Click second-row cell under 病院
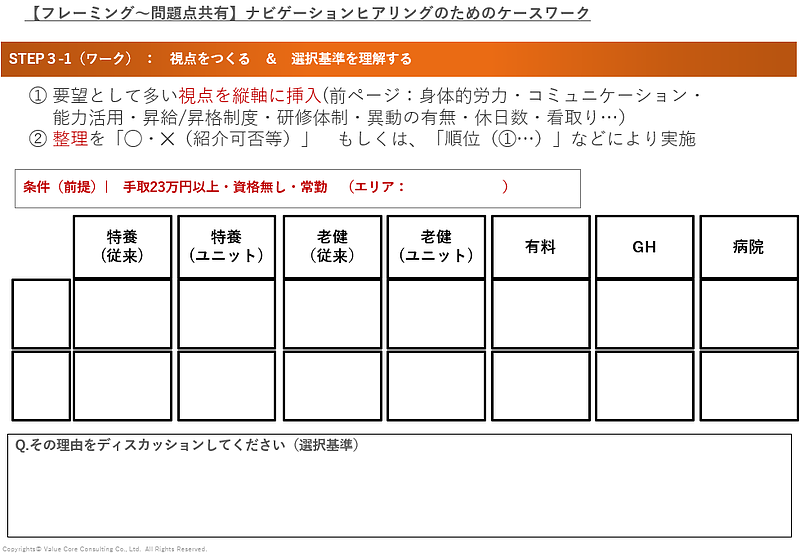 tap(749, 386)
